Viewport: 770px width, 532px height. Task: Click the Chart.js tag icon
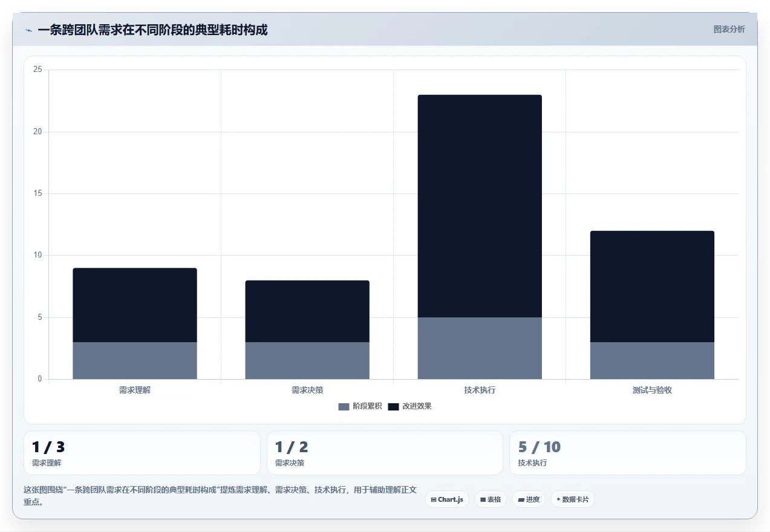coord(434,500)
